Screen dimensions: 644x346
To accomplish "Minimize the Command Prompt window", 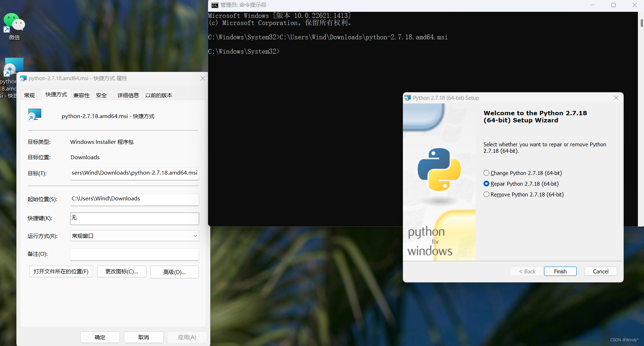I will pyautogui.click(x=593, y=5).
